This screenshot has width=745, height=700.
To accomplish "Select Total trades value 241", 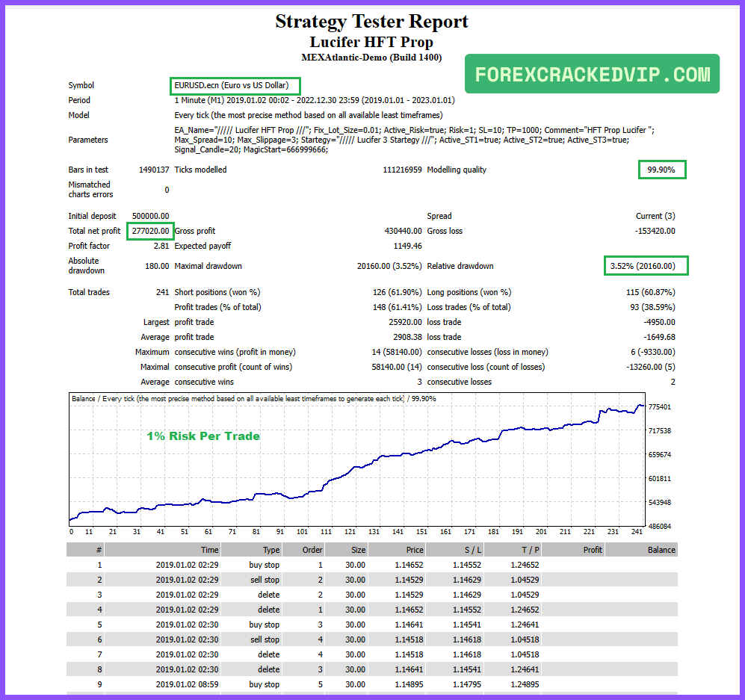I will [x=162, y=292].
